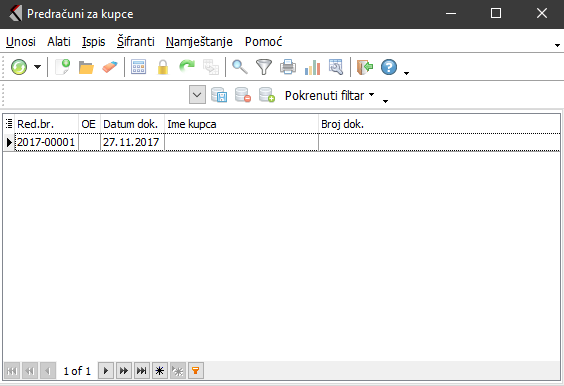This screenshot has height=386, width=564.
Task: Open the Alati menu
Action: pos(59,42)
